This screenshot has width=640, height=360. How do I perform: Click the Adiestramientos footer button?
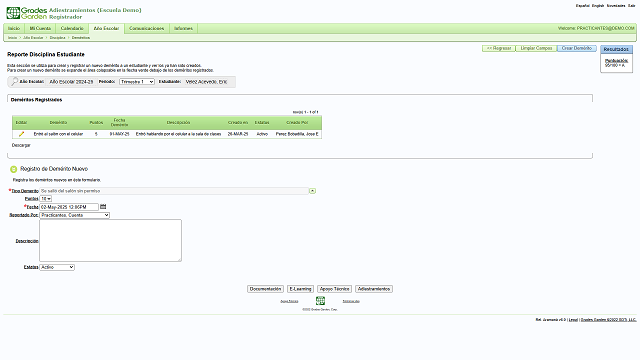point(374,289)
